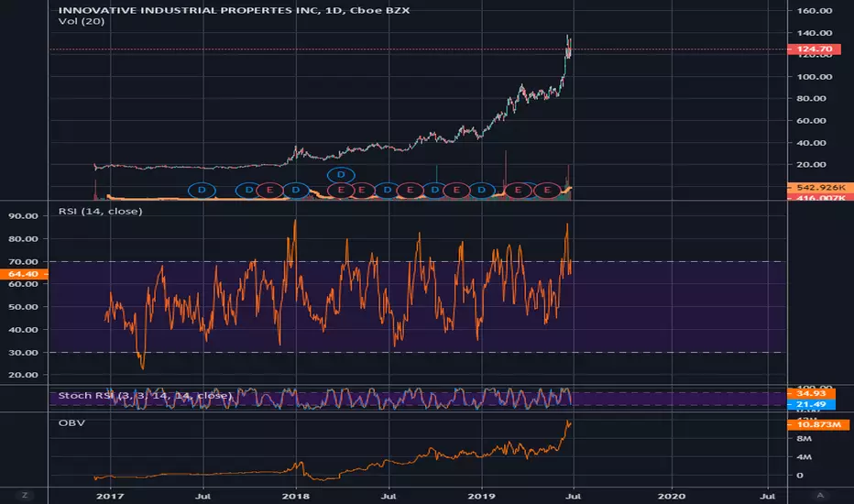Click the 2019 label on time axis
Viewport: 854px width, 504px height.
(x=481, y=497)
